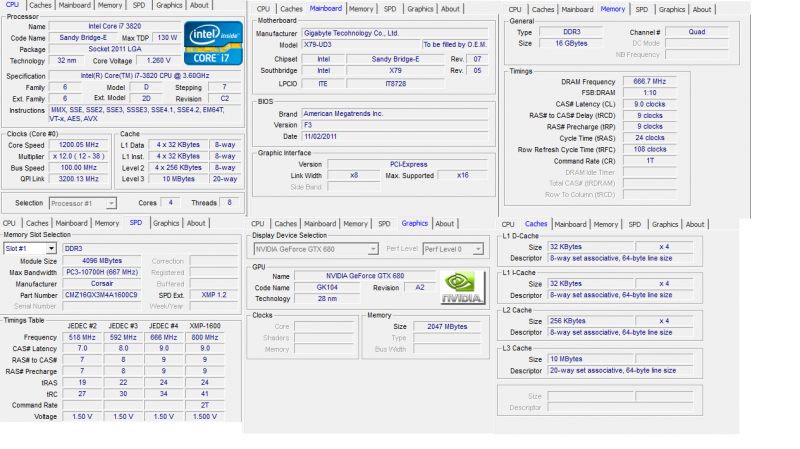Open the NVIDIA GeForce GTX 680 device dropdown
The height and width of the screenshot is (449, 800).
coord(316,249)
